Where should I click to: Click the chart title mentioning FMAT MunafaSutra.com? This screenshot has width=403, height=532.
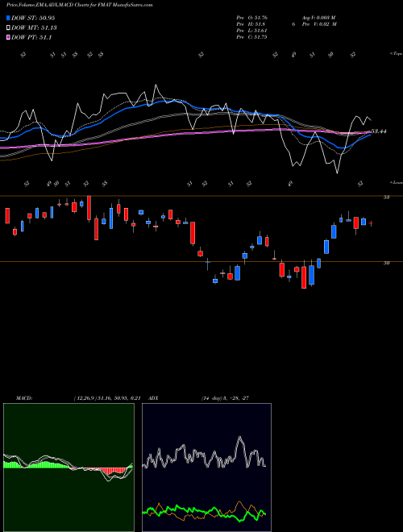79,5
